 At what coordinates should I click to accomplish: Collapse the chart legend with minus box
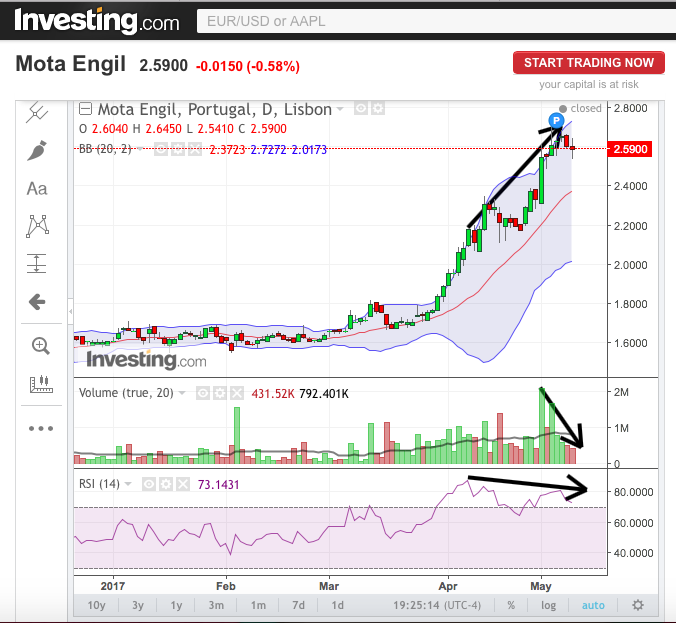pyautogui.click(x=85, y=109)
